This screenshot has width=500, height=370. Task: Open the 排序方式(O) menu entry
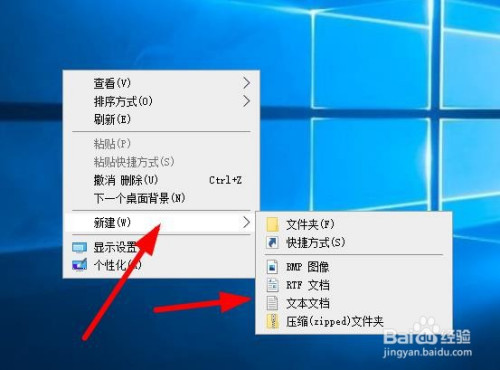coord(161,101)
